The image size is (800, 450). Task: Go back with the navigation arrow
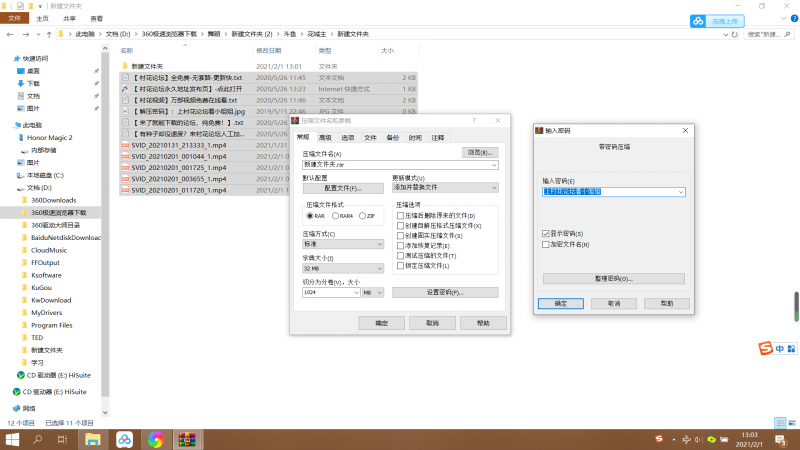8,34
